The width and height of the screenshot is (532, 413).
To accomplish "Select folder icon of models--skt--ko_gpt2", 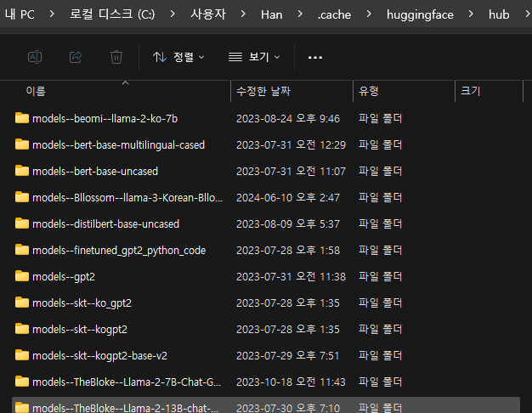I will (x=22, y=303).
